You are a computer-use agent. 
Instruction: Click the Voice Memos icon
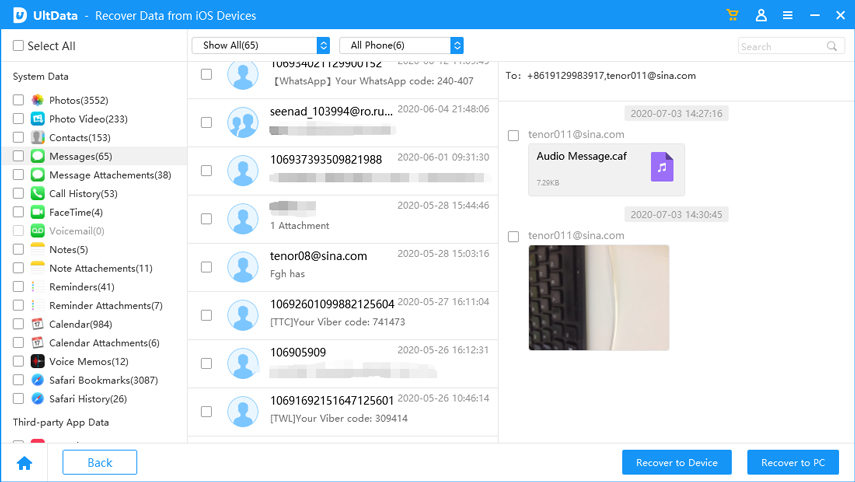point(37,362)
